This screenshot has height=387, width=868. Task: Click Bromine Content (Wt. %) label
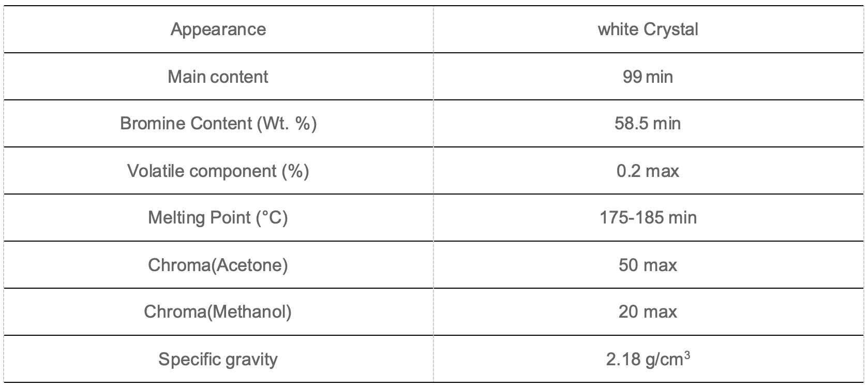pyautogui.click(x=218, y=124)
